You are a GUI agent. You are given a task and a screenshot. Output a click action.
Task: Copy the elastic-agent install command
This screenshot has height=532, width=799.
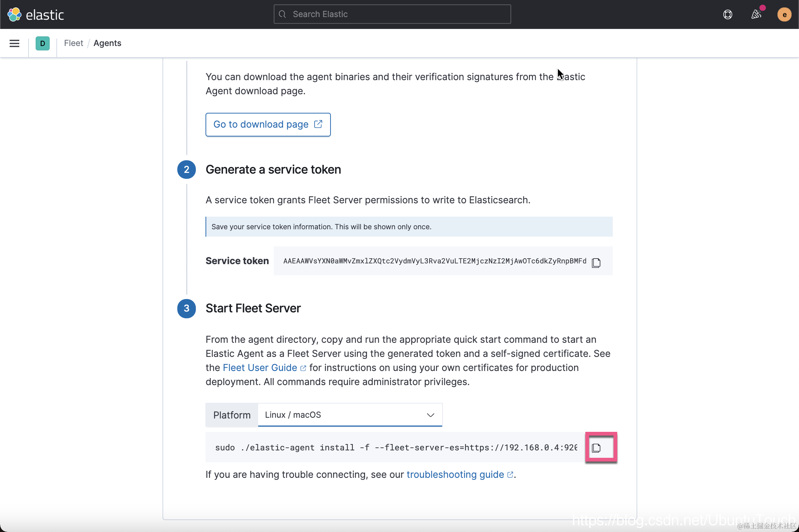[x=596, y=448]
